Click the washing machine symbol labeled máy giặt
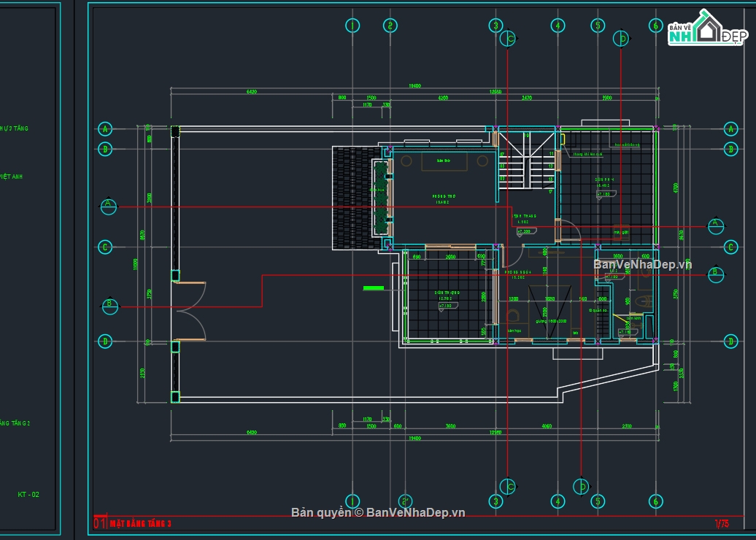756x540 pixels. click(x=620, y=233)
